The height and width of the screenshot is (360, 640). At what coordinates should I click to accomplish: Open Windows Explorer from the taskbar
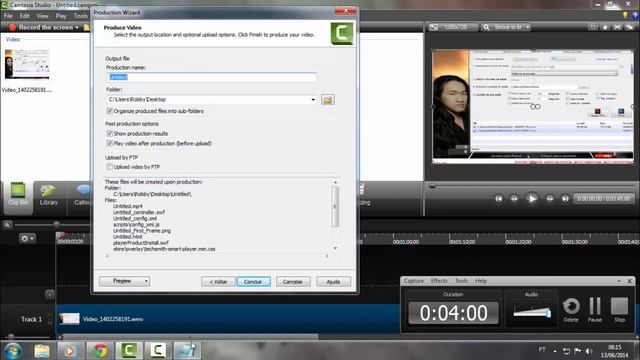coord(42,351)
